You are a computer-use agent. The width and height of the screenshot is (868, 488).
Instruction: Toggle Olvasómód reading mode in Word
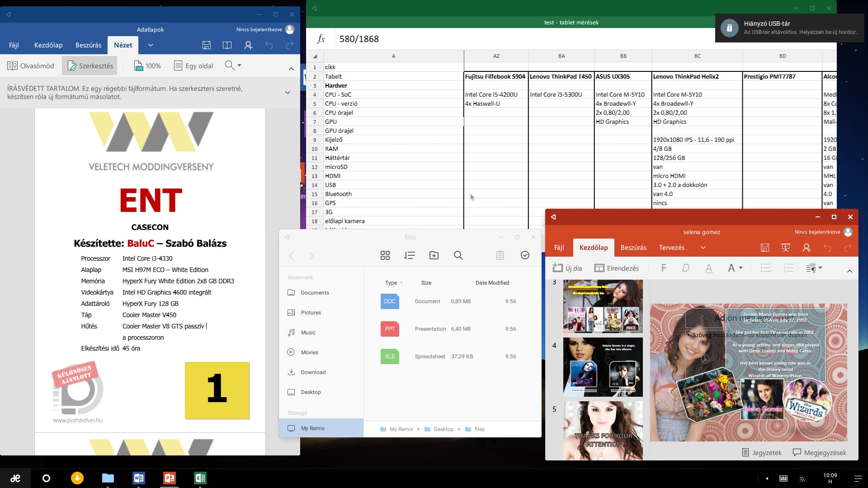click(31, 66)
